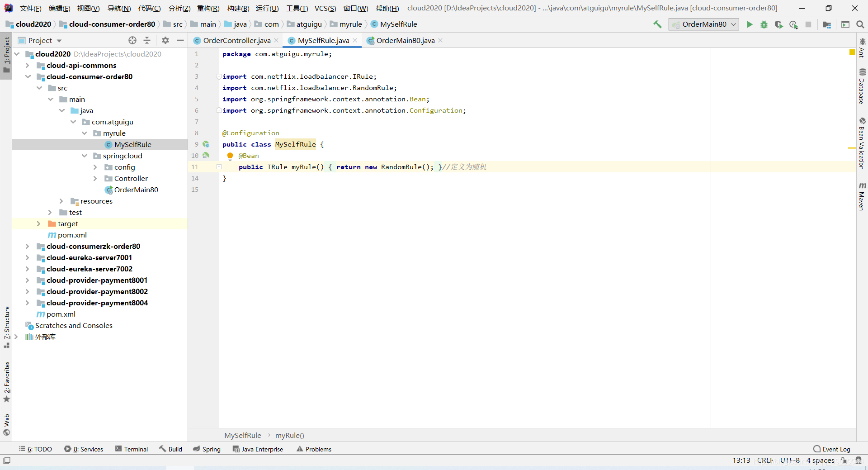Screen dimensions: 868x470
Task: Open the Bean Validation tool window
Action: 862,143
